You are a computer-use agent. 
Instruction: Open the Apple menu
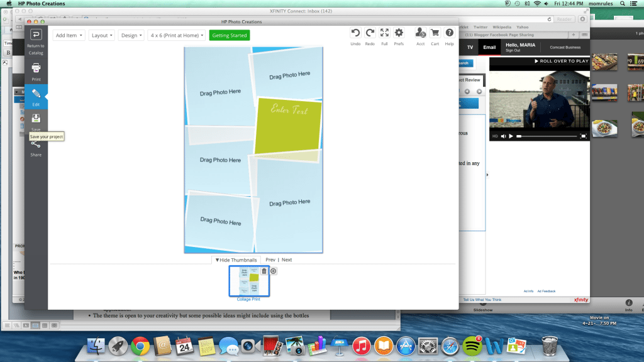point(9,4)
